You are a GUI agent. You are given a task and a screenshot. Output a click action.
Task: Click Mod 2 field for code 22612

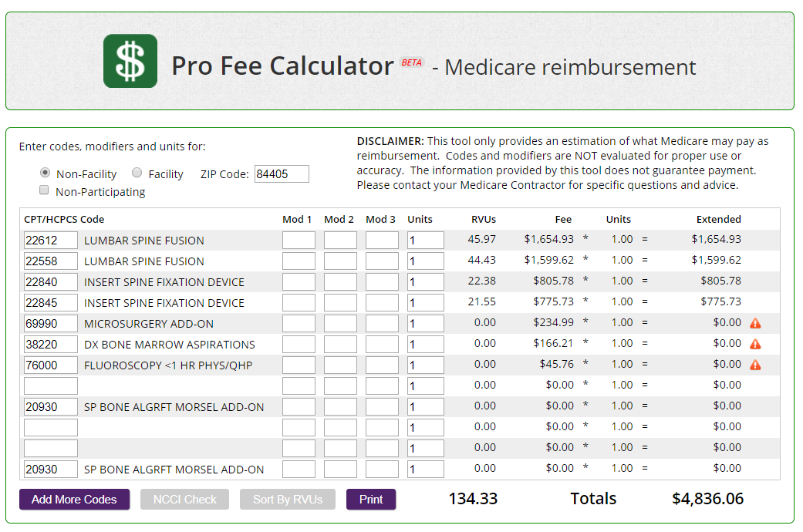tap(340, 241)
